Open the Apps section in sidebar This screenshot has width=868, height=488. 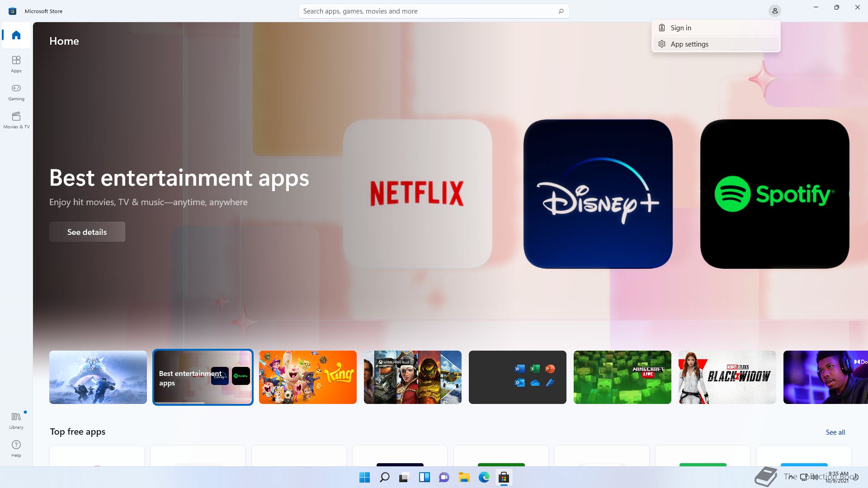tap(16, 64)
